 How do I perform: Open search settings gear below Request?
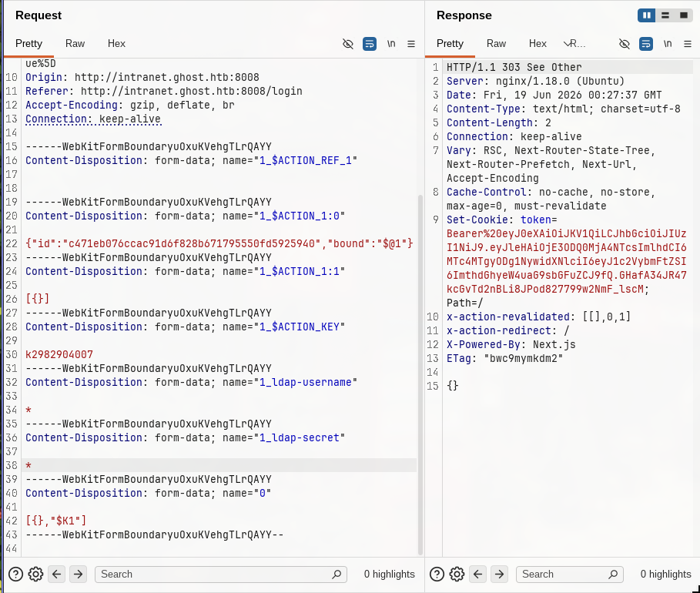35,575
